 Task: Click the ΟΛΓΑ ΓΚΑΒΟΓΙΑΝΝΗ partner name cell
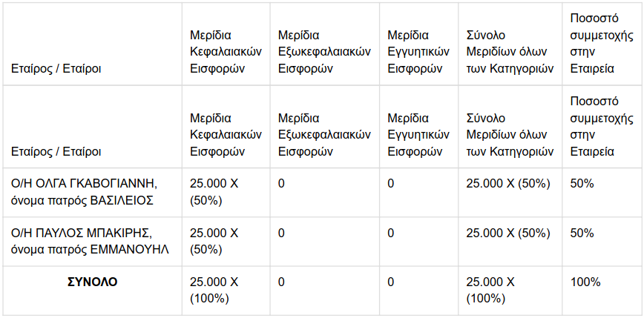pos(93,193)
